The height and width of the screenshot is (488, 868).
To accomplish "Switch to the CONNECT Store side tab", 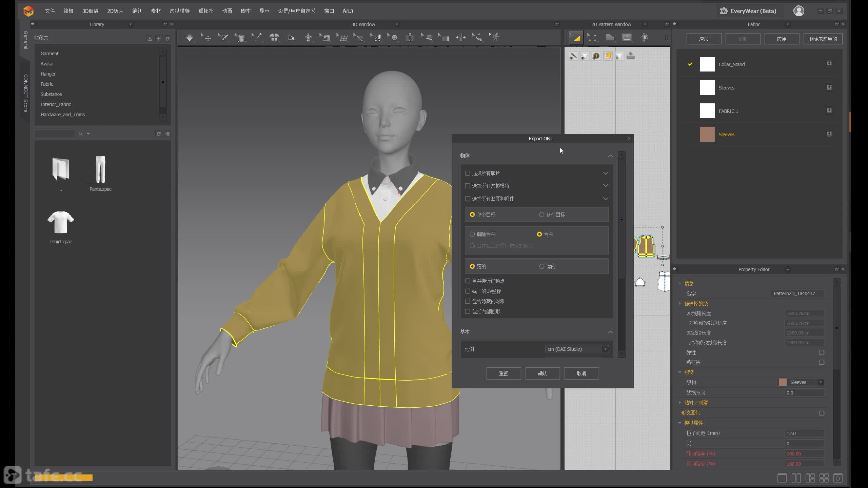I will (25, 93).
